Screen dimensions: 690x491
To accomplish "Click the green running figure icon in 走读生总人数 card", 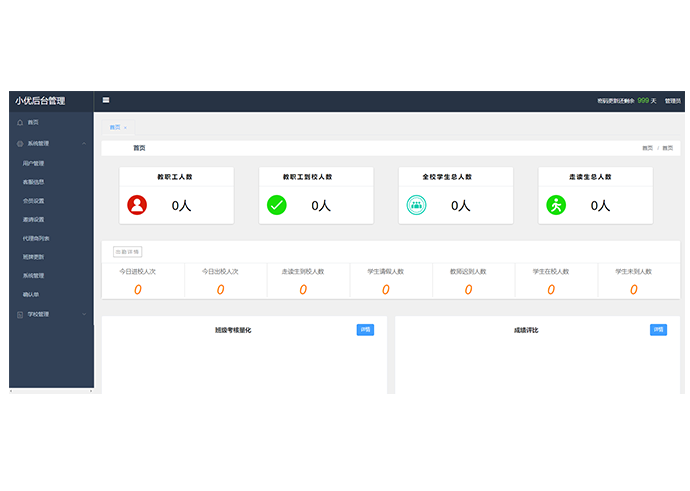I will point(556,205).
